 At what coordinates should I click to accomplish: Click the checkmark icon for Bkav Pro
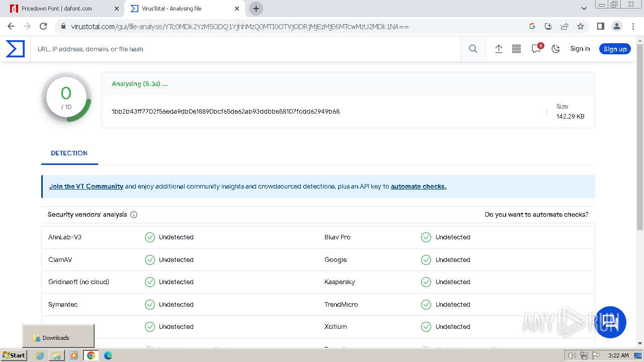click(x=426, y=237)
